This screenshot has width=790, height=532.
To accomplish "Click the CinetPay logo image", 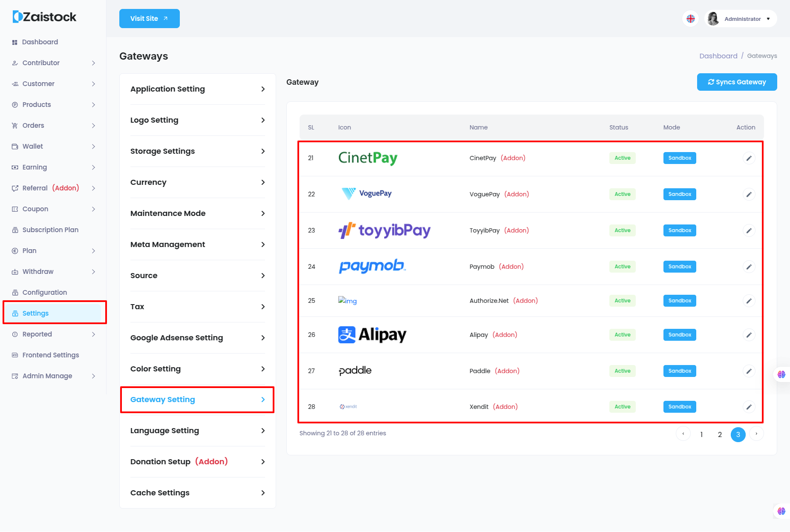I will point(368,158).
